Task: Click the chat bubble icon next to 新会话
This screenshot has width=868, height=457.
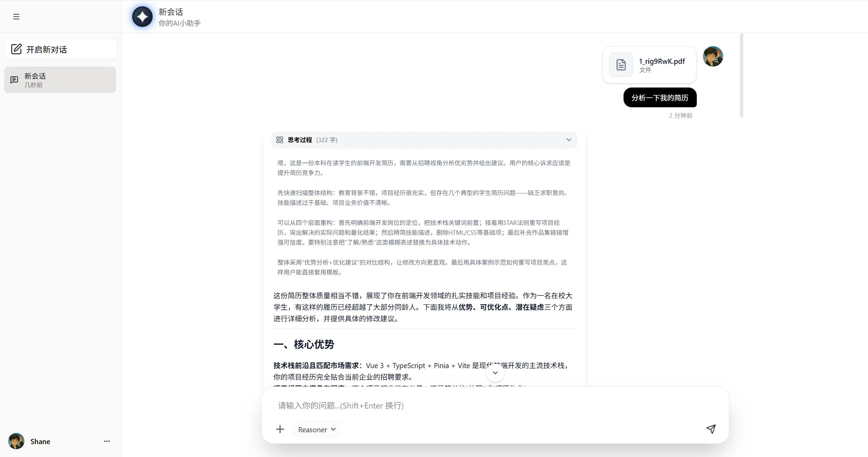Action: click(x=14, y=80)
